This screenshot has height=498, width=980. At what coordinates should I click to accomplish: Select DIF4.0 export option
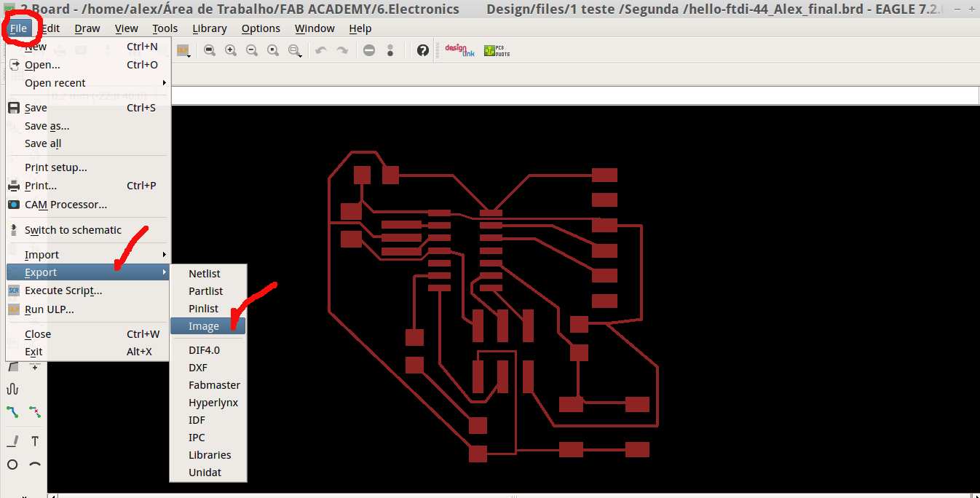tap(208, 350)
